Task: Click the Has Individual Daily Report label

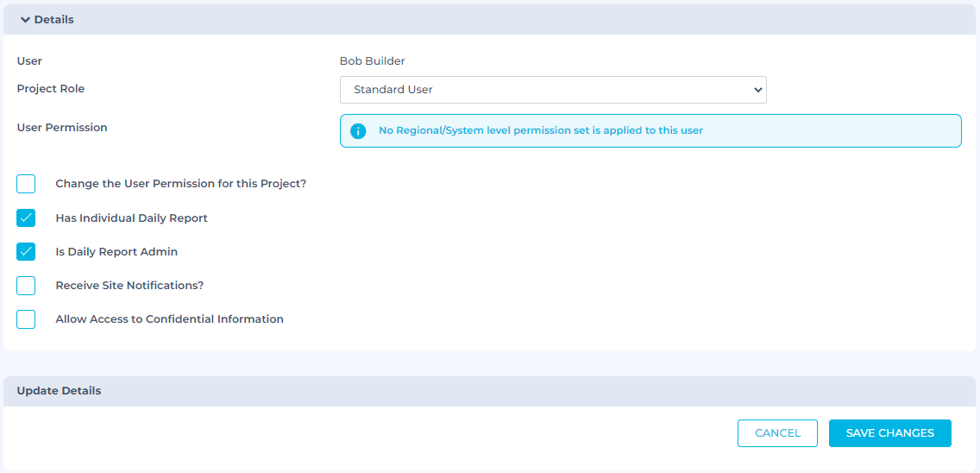Action: [131, 218]
